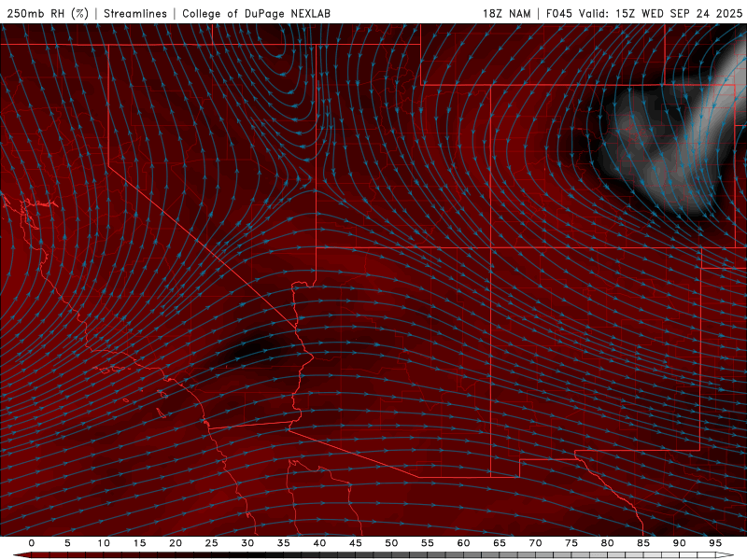Image resolution: width=747 pixels, height=560 pixels.
Task: Click the "55" value on the RH scale
Action: pyautogui.click(x=428, y=543)
